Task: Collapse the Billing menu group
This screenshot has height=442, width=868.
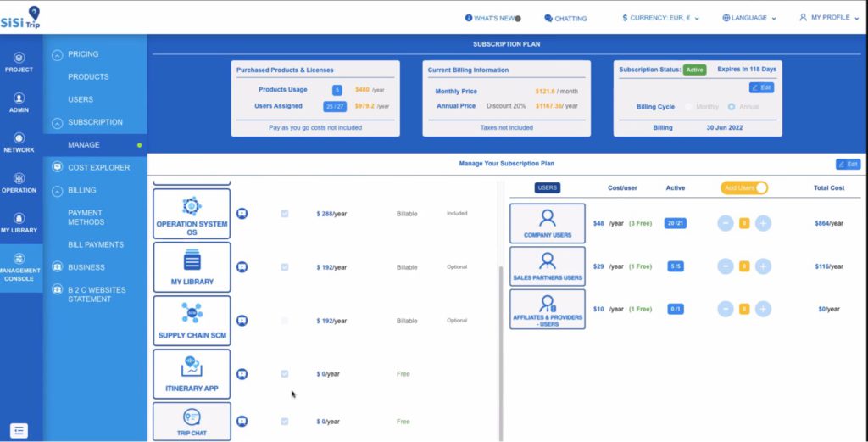Action: pyautogui.click(x=57, y=191)
